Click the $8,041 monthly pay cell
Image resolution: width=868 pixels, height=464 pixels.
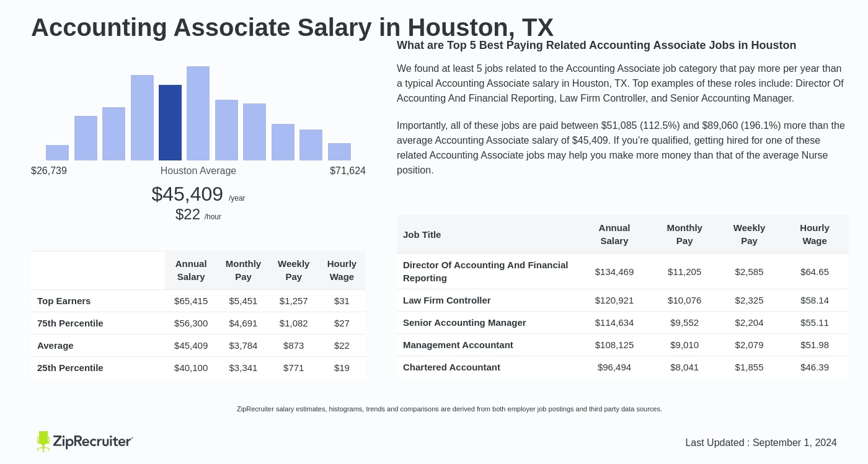tap(684, 367)
